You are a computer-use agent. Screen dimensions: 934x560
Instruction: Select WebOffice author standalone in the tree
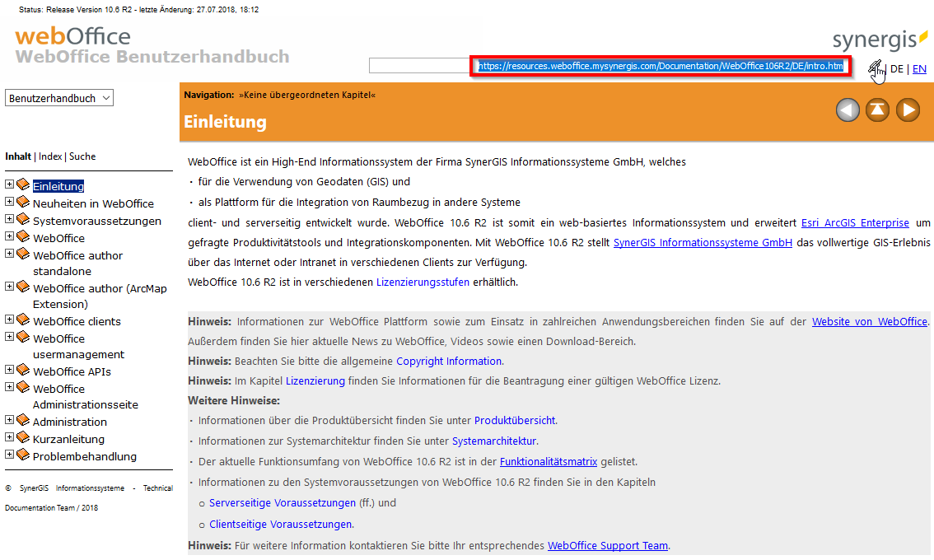(77, 264)
